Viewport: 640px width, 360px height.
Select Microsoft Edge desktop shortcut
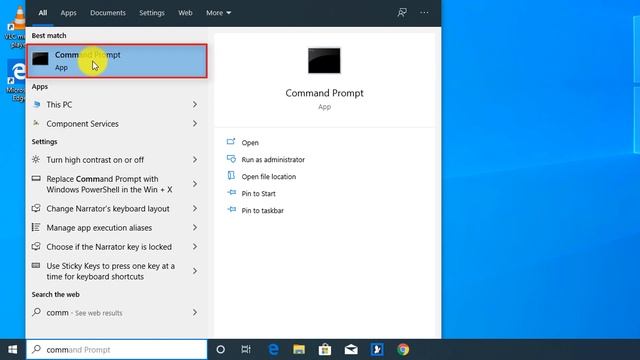coord(16,80)
